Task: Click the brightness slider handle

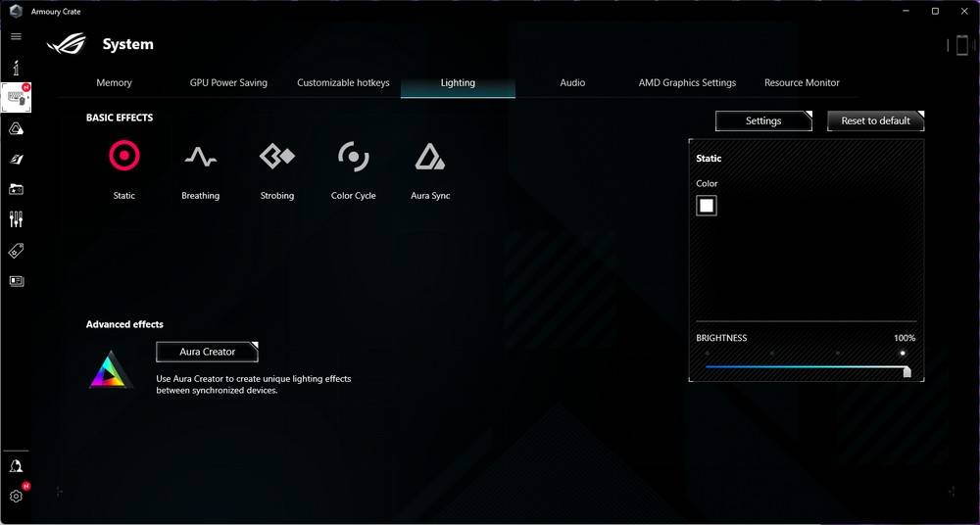Action: click(906, 372)
